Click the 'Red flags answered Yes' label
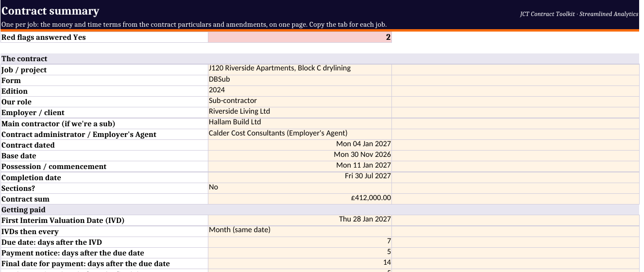 tap(104, 37)
